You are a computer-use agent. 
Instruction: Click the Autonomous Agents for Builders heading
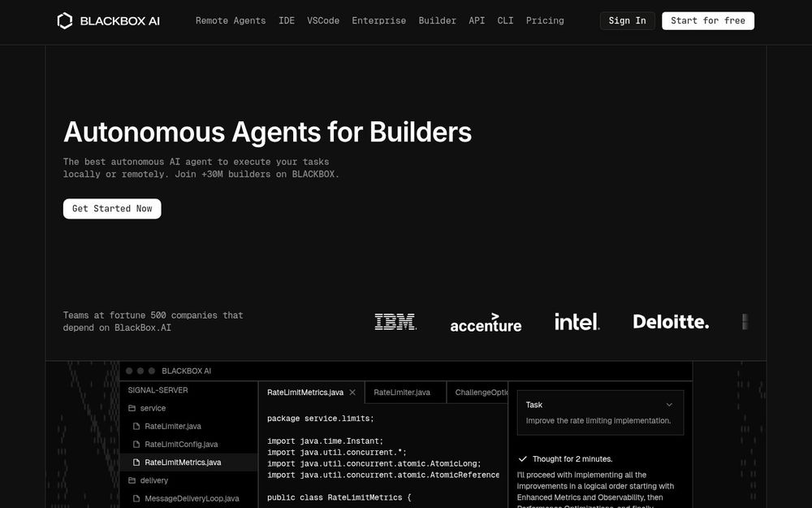[267, 132]
